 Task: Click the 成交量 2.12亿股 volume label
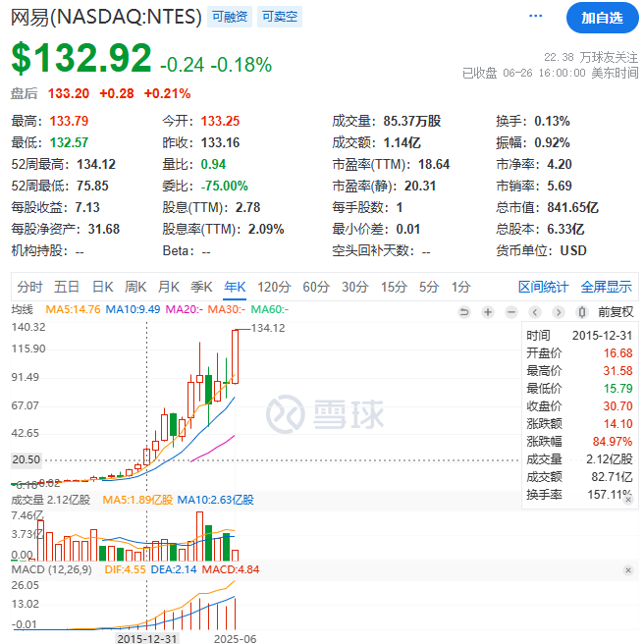click(50, 500)
